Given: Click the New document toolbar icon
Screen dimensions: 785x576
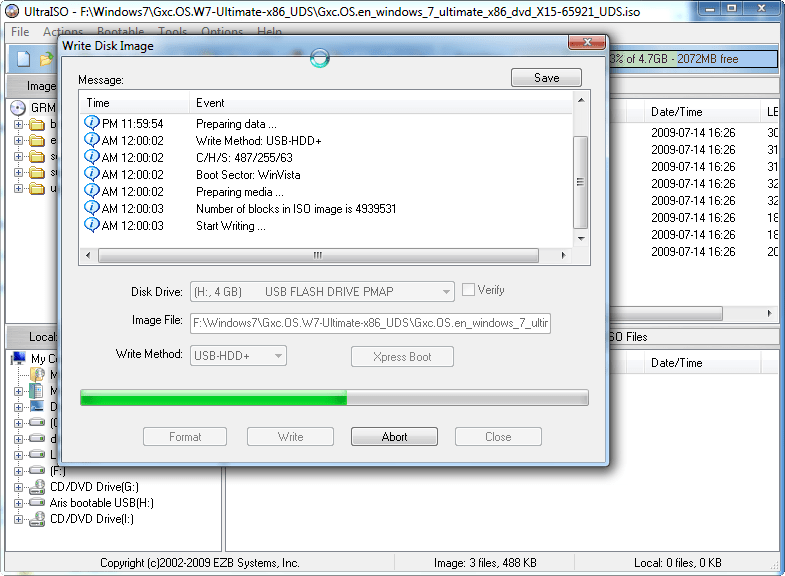Looking at the screenshot, I should pos(24,59).
